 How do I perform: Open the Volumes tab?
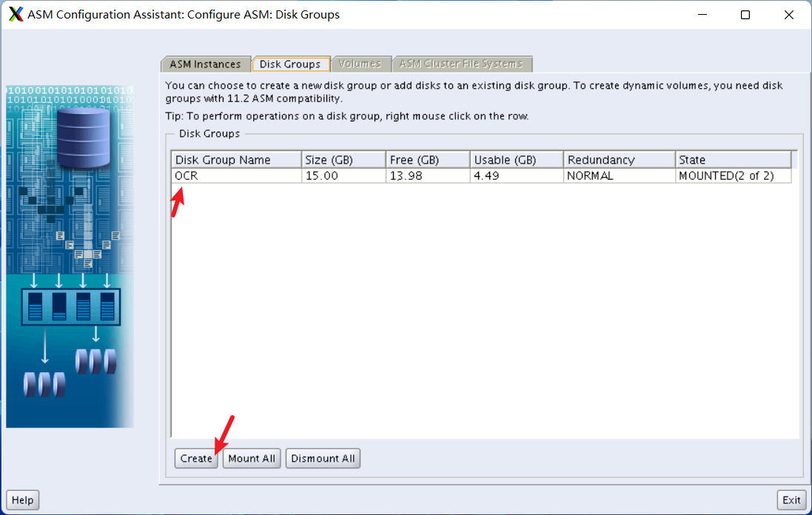click(360, 64)
